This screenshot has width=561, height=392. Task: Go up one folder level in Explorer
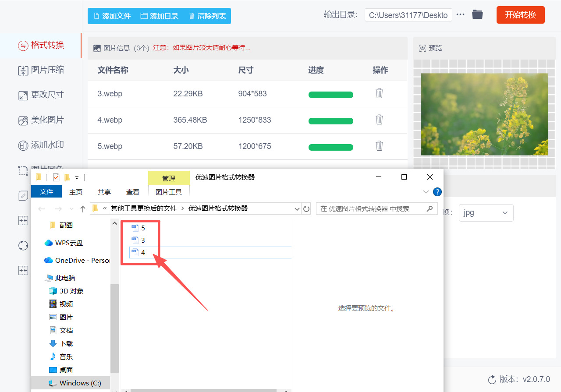(x=82, y=209)
